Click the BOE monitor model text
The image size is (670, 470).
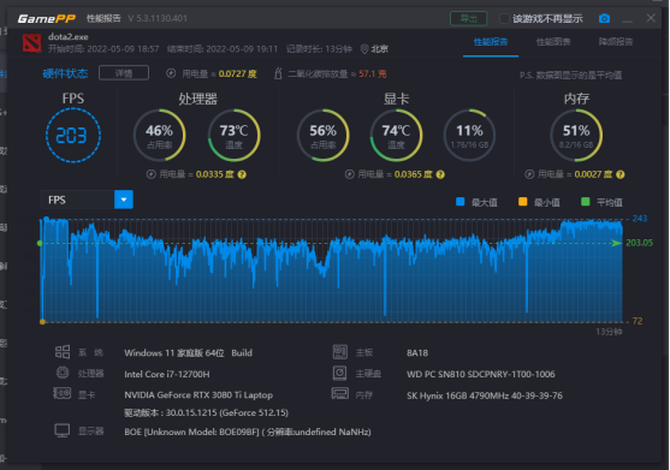pos(247,432)
